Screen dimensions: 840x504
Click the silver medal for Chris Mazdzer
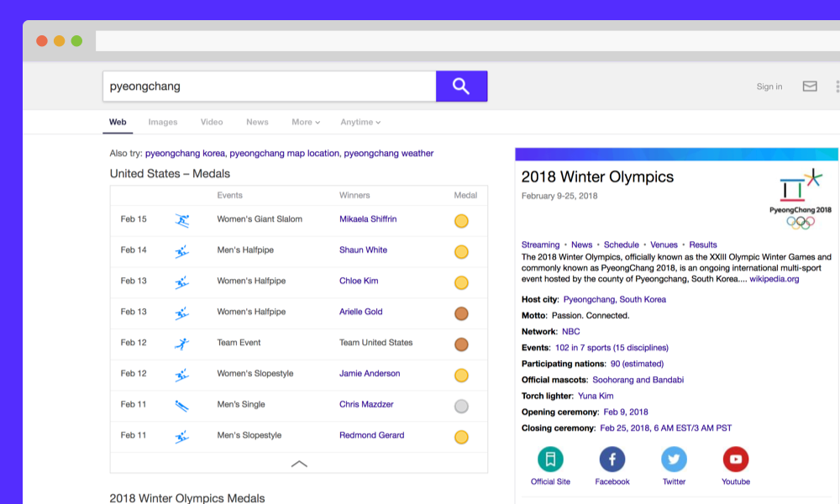[x=461, y=406]
